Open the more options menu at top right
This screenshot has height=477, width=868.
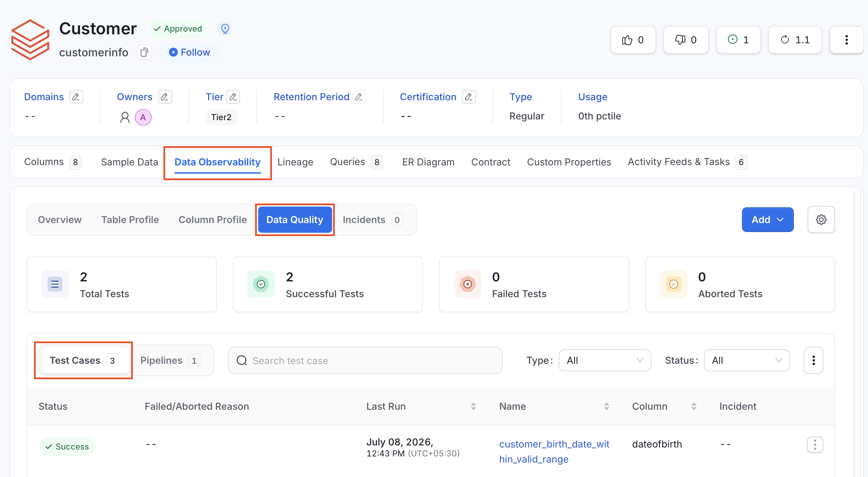pyautogui.click(x=846, y=40)
